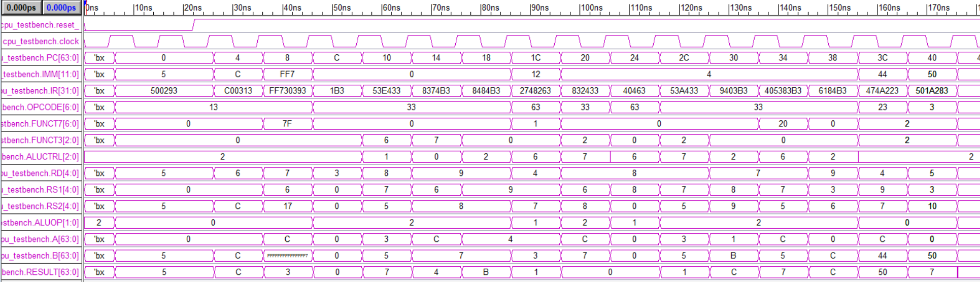The width and height of the screenshot is (980, 282).
Task: Select the ALUOP[1:0] signal label
Action: [x=41, y=223]
